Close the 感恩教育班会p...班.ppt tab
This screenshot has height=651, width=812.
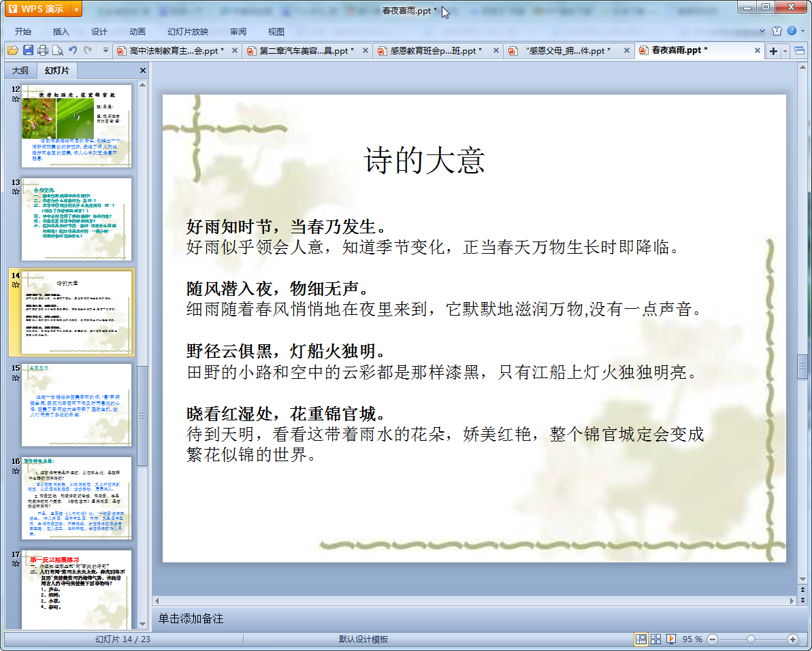click(x=496, y=51)
